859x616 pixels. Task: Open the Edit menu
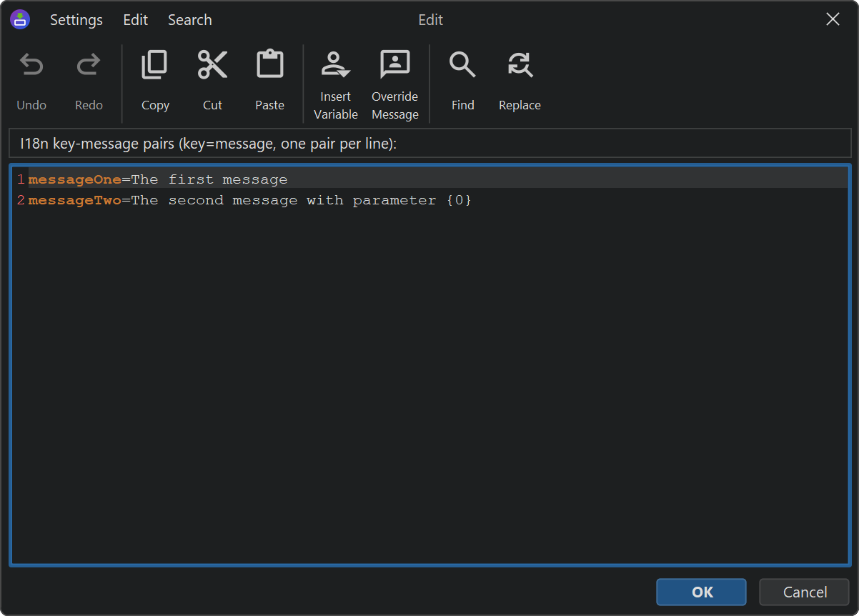pos(135,20)
